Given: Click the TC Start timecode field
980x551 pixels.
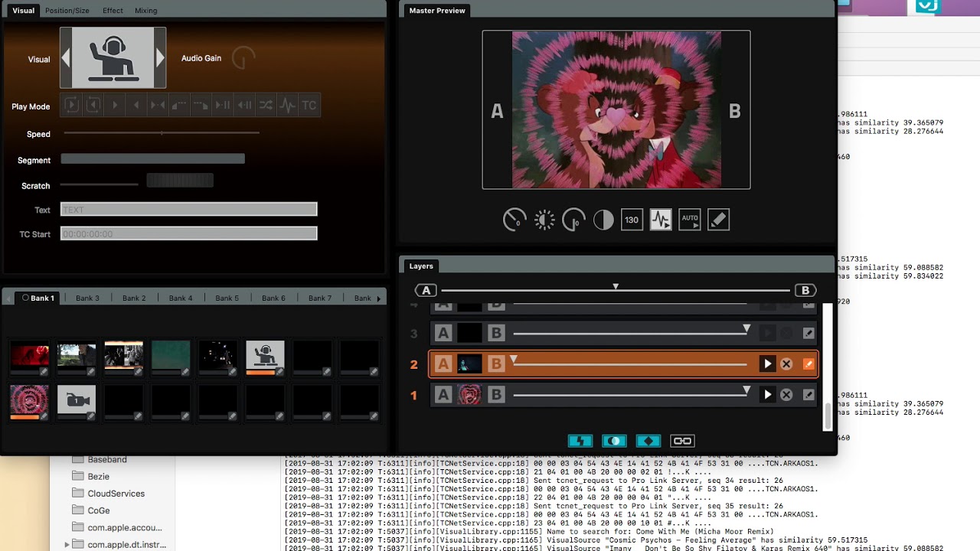Looking at the screenshot, I should (x=188, y=233).
